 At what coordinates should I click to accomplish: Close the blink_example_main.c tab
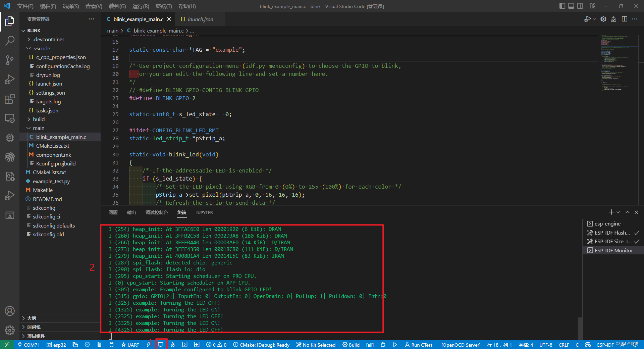point(169,19)
